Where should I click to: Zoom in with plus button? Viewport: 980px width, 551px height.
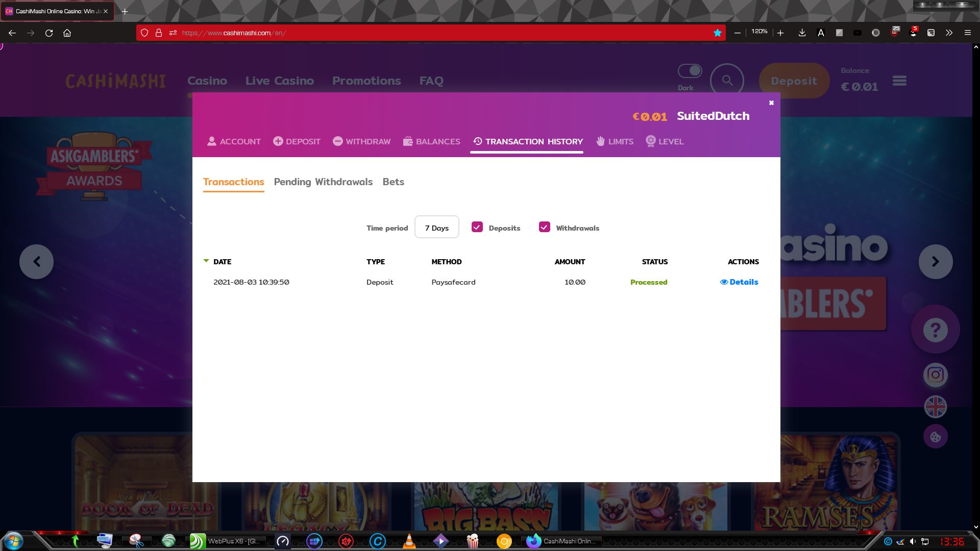[x=780, y=33]
